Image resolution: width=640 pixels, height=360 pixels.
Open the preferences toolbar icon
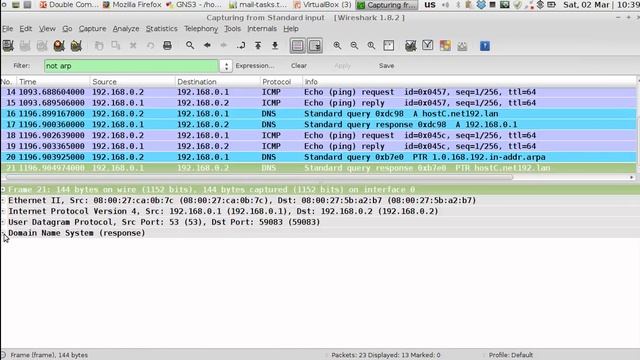click(462, 46)
